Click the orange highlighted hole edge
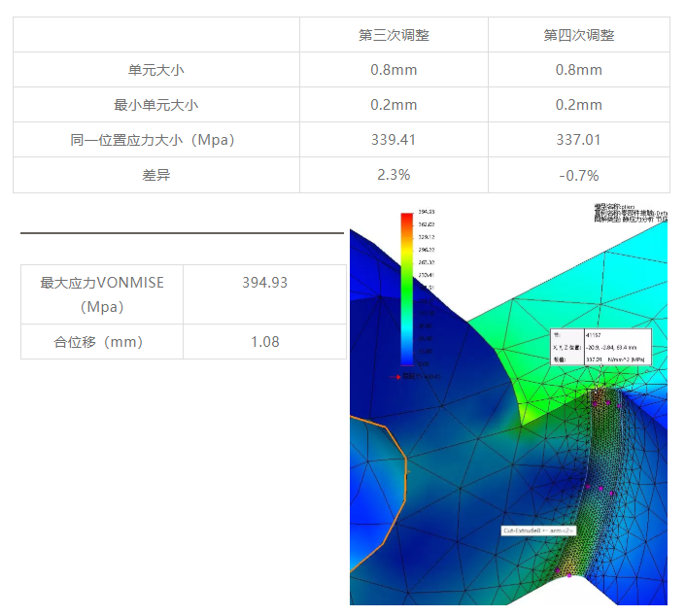The image size is (686, 616). (x=396, y=486)
